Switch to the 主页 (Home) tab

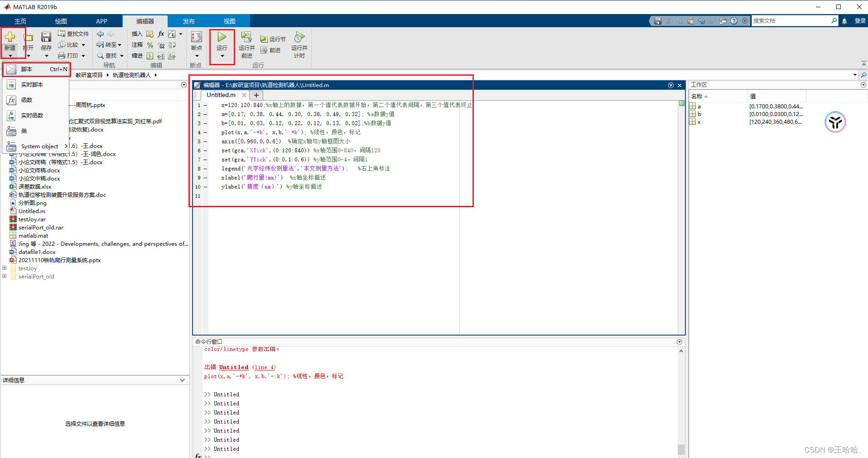point(20,21)
